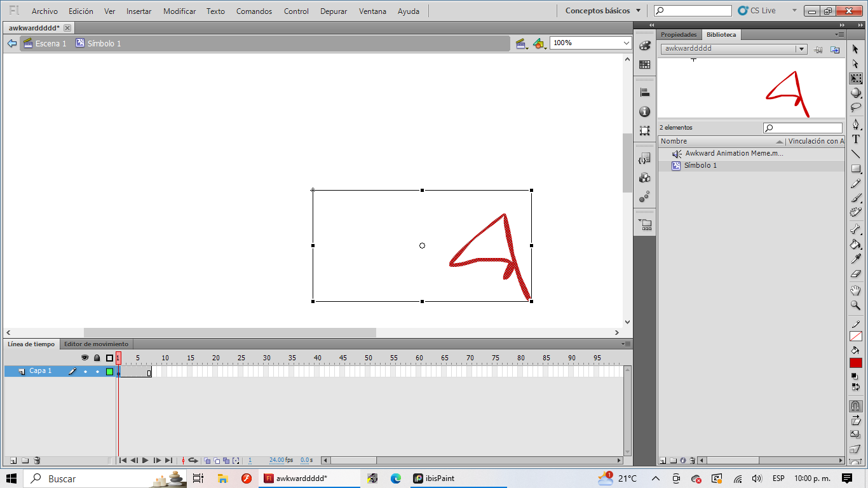Open the stage zoom percentage dropdown

[626, 43]
